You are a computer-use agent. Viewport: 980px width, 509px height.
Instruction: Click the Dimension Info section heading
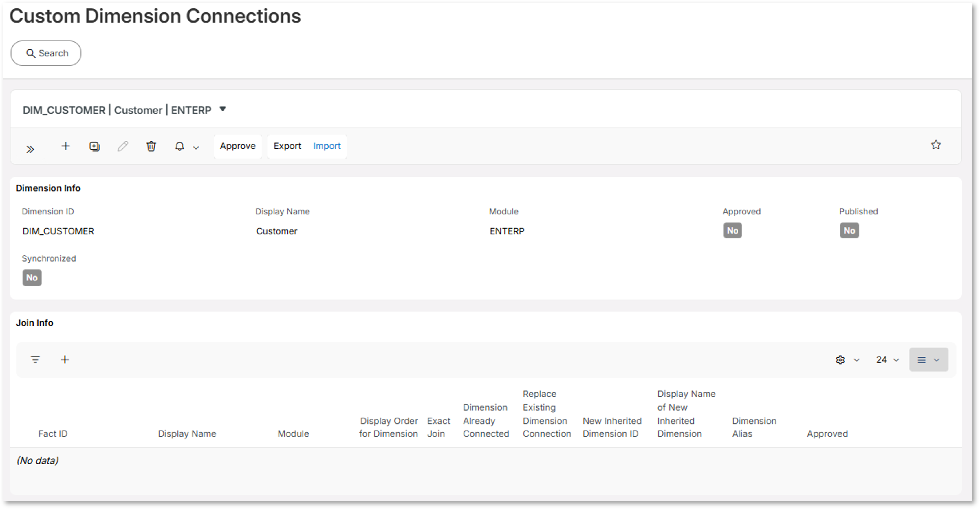coord(48,188)
